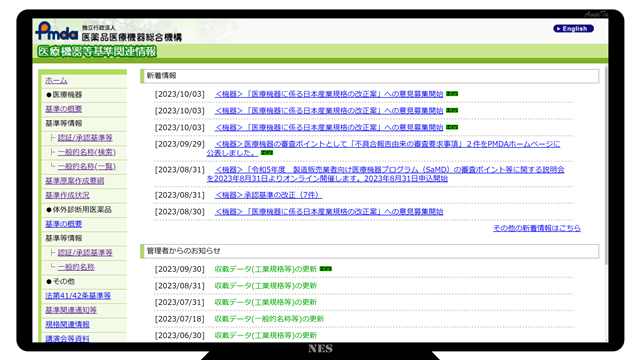The image size is (640, 360).
Task: Click NEW badge beside 2023/09/30 data update
Action: [326, 269]
